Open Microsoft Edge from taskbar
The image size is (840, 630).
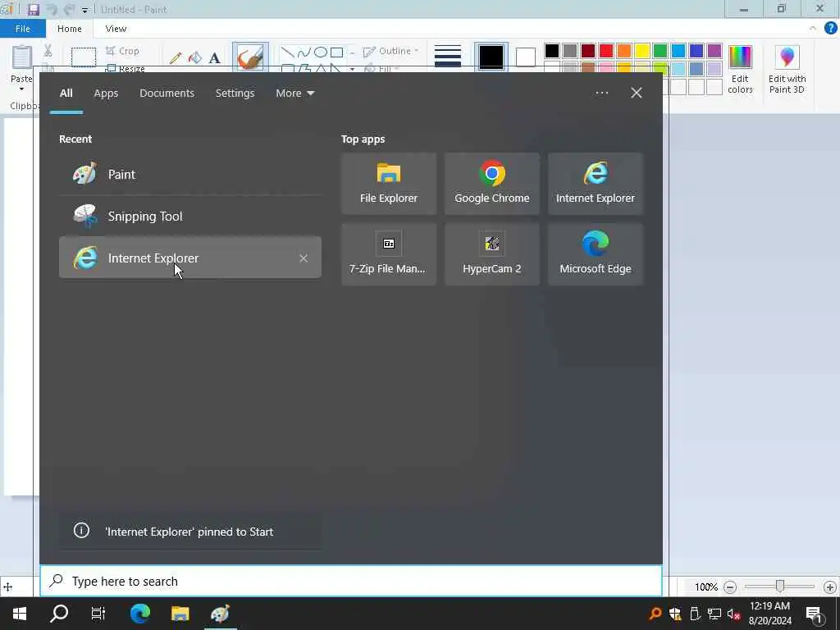tap(139, 614)
